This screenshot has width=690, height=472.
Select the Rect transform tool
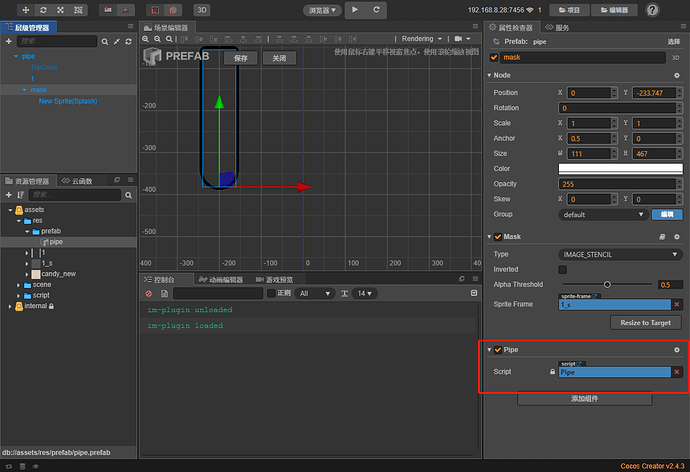(x=78, y=10)
